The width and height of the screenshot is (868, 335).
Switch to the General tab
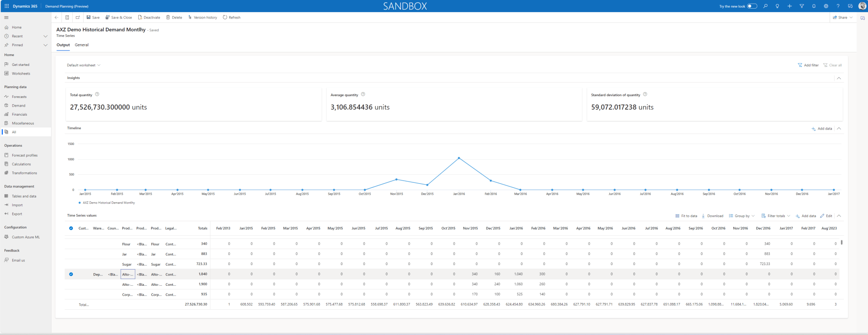[81, 45]
